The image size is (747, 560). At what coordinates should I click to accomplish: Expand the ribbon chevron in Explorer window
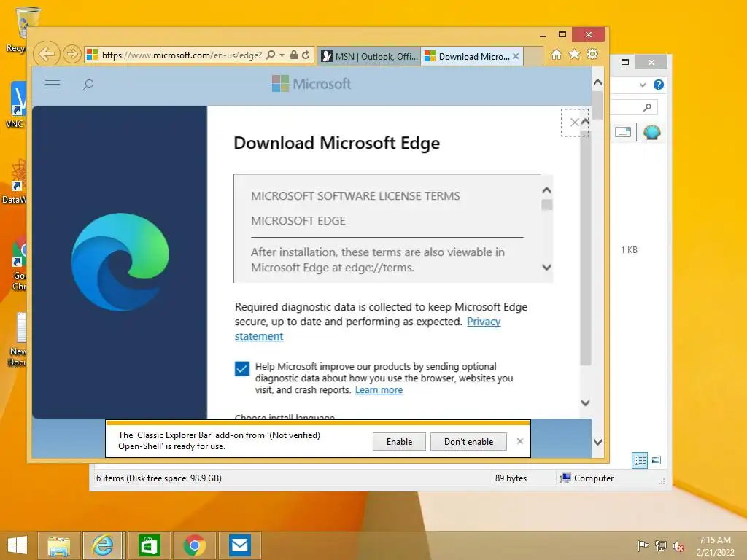click(643, 85)
